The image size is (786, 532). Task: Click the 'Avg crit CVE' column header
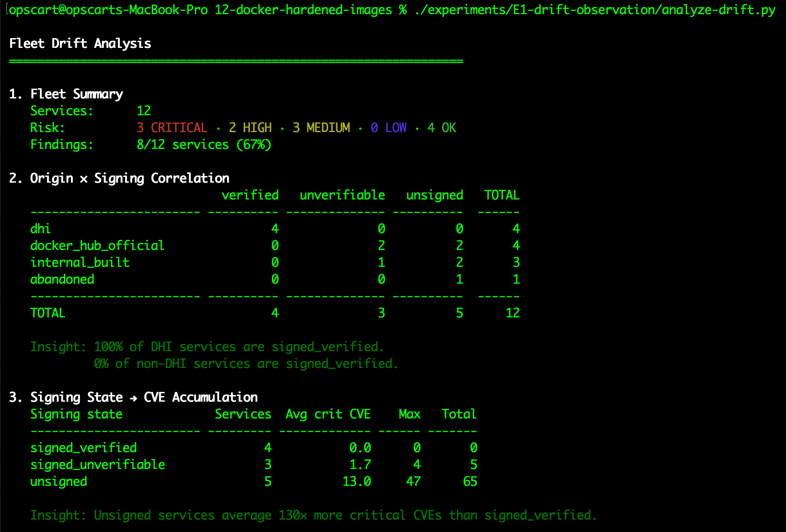(328, 414)
